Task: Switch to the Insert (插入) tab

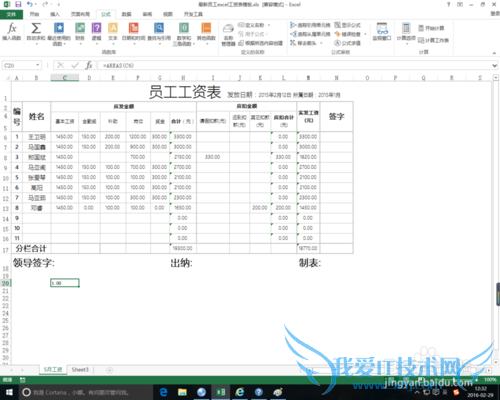Action: click(x=55, y=14)
